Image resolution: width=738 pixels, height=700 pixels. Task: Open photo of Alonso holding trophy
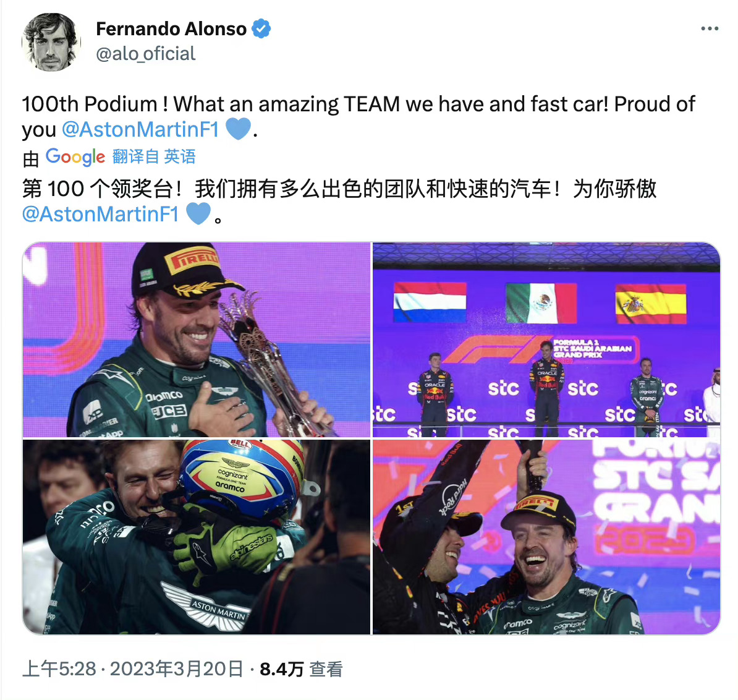[x=197, y=339]
